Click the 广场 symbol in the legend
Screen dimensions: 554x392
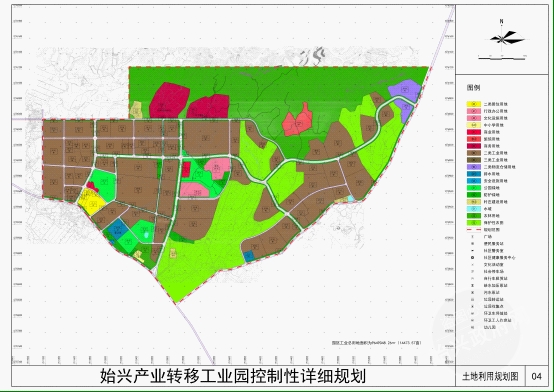pyautogui.click(x=473, y=237)
